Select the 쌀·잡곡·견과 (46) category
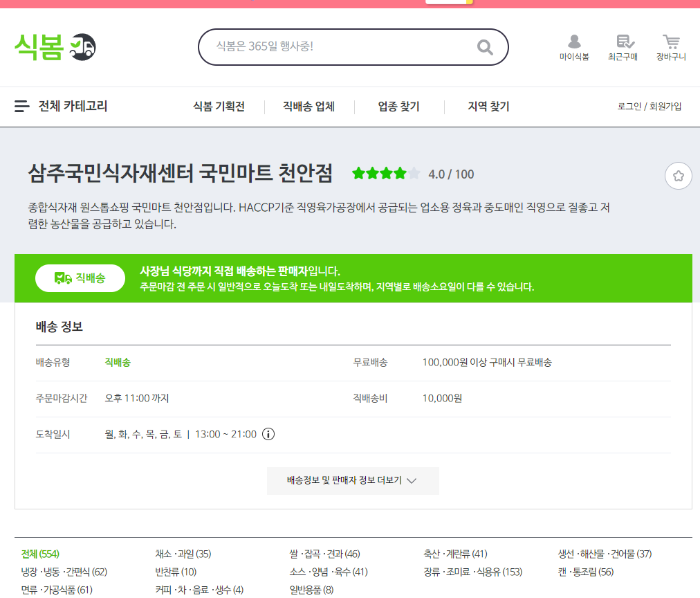 [x=324, y=554]
